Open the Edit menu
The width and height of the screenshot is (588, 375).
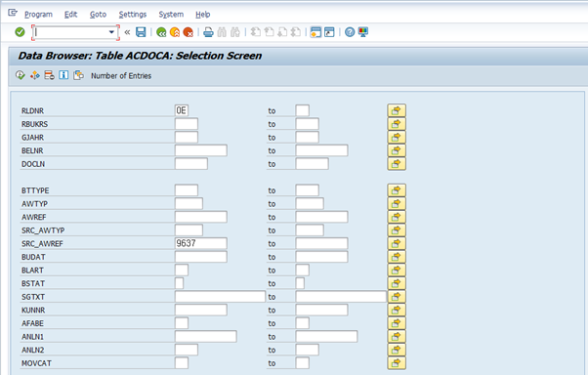pos(70,15)
